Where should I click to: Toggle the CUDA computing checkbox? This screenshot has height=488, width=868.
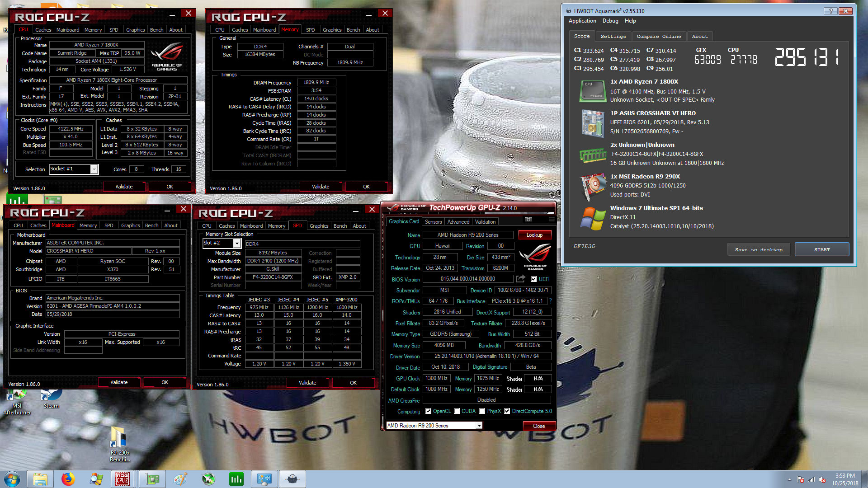pyautogui.click(x=457, y=411)
